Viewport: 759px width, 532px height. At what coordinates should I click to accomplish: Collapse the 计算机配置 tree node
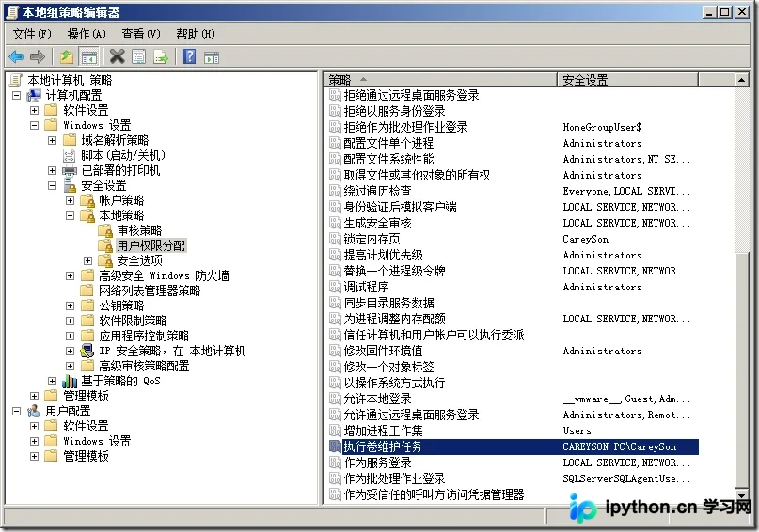pos(16,95)
